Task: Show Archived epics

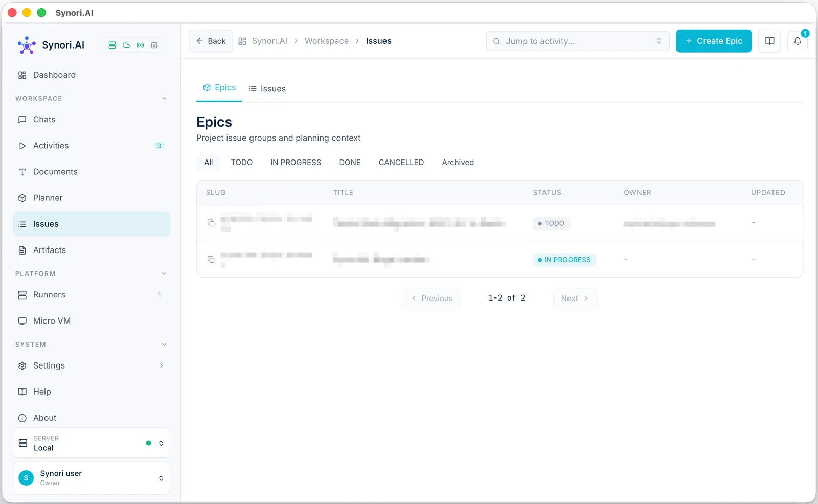Action: pos(458,163)
